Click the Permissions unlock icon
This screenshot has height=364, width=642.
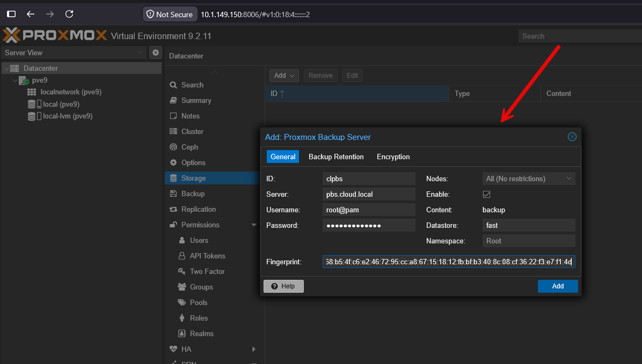(173, 225)
